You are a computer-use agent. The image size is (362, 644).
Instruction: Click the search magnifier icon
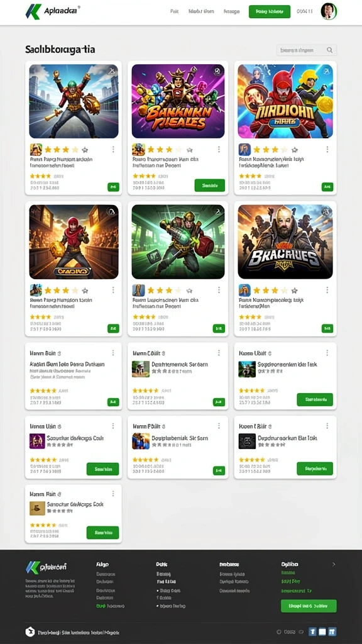329,50
